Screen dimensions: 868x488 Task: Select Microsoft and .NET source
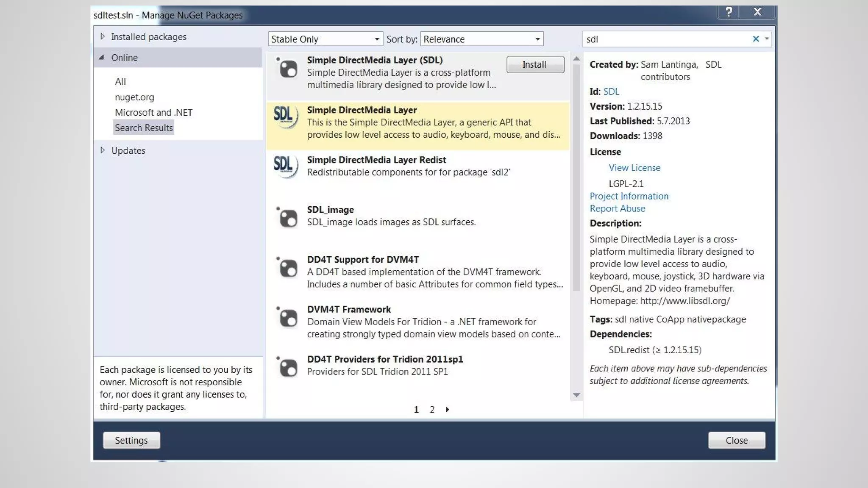153,113
